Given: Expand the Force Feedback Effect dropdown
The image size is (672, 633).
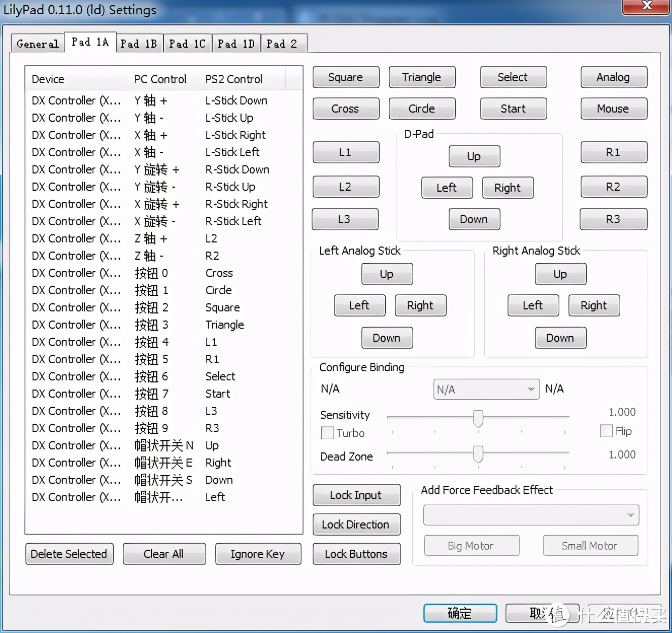Looking at the screenshot, I should click(x=530, y=515).
